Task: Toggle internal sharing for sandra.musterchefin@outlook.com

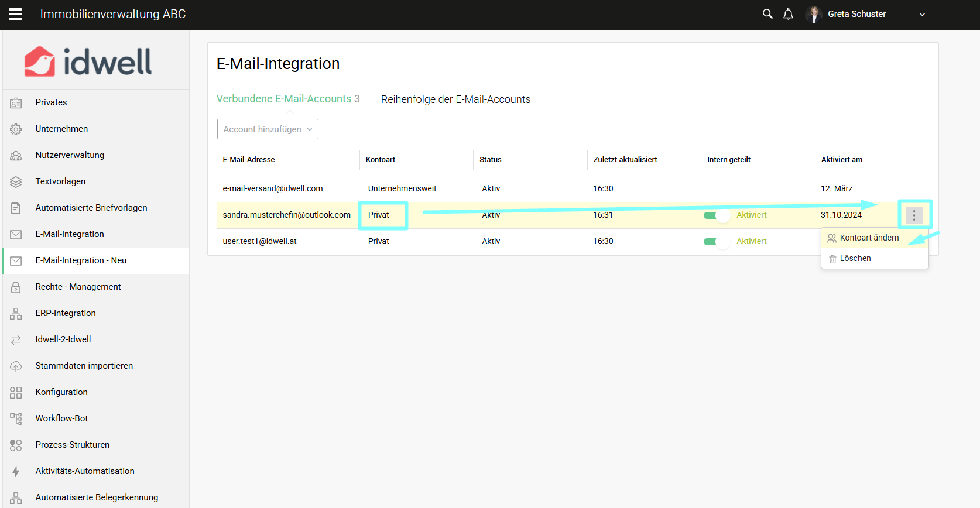Action: [716, 215]
